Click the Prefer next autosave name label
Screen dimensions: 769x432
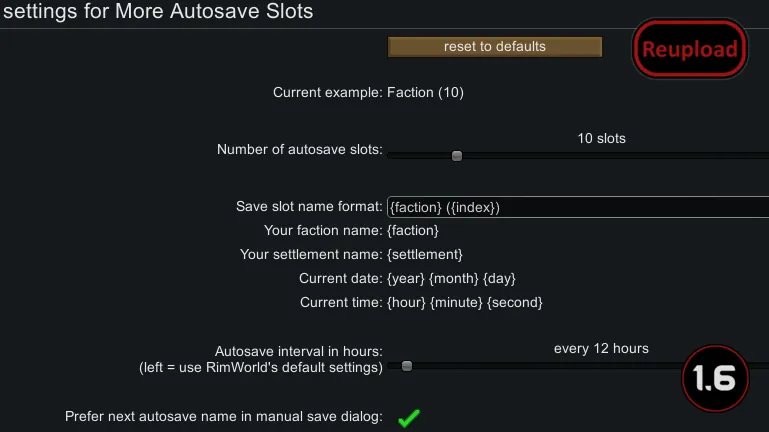pyautogui.click(x=223, y=416)
